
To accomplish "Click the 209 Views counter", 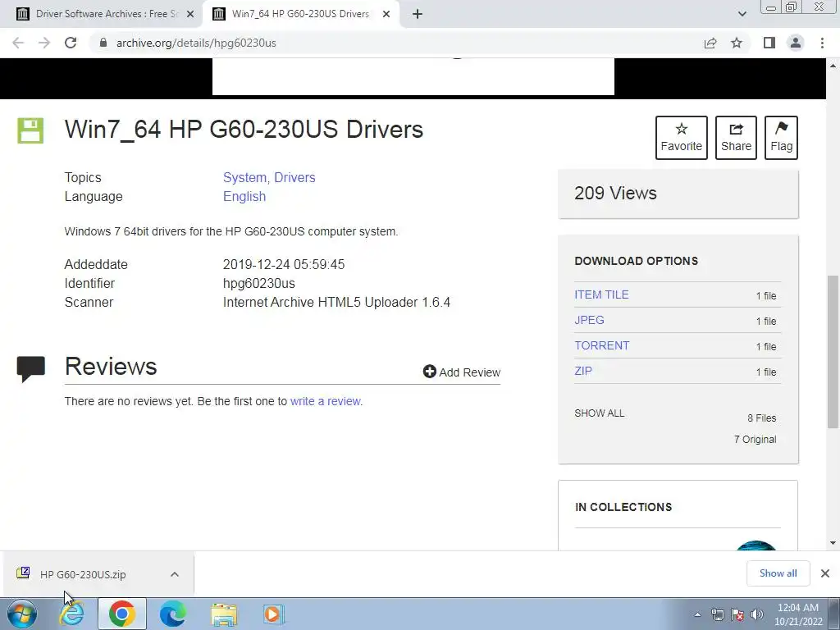I will tap(615, 193).
